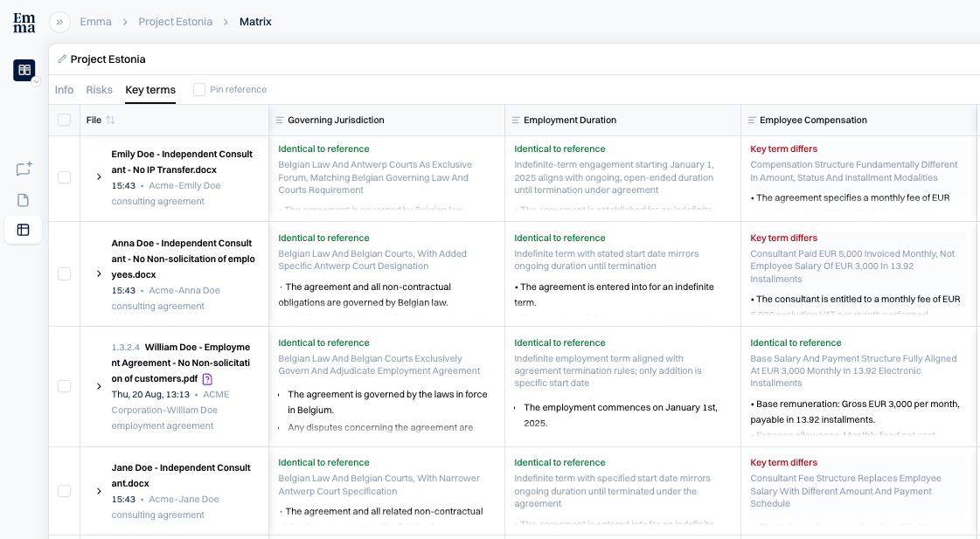Image resolution: width=980 pixels, height=539 pixels.
Task: Click the purple document icon on William Doe file
Action: click(x=207, y=379)
